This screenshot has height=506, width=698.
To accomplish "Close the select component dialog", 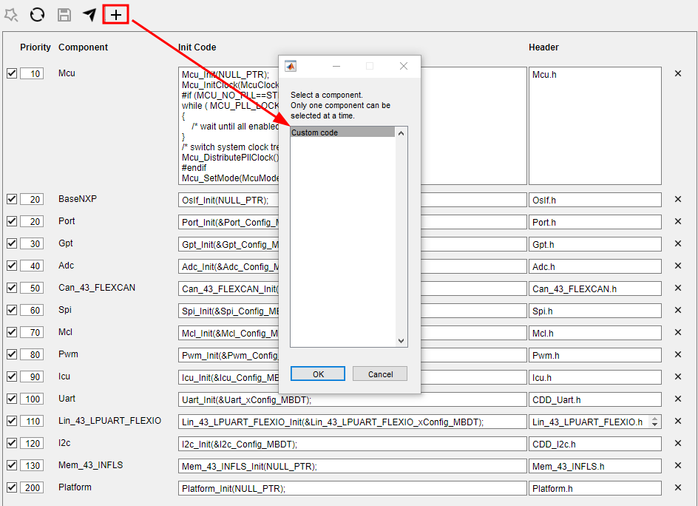I will click(x=403, y=66).
